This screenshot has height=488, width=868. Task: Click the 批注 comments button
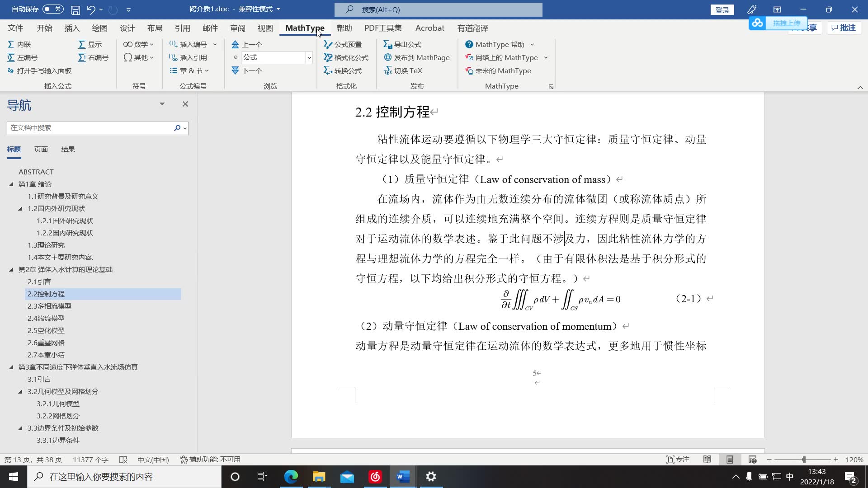(844, 28)
